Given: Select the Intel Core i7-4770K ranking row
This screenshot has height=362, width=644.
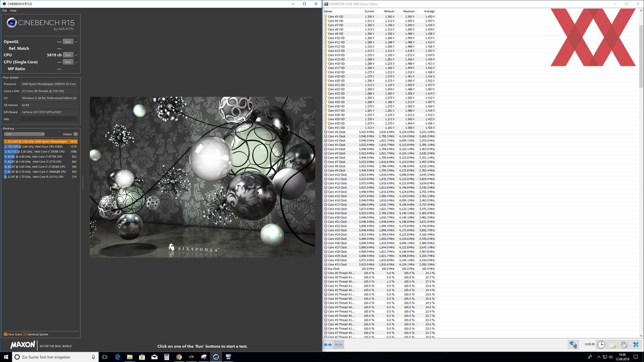Looking at the screenshot, I should (40, 157).
